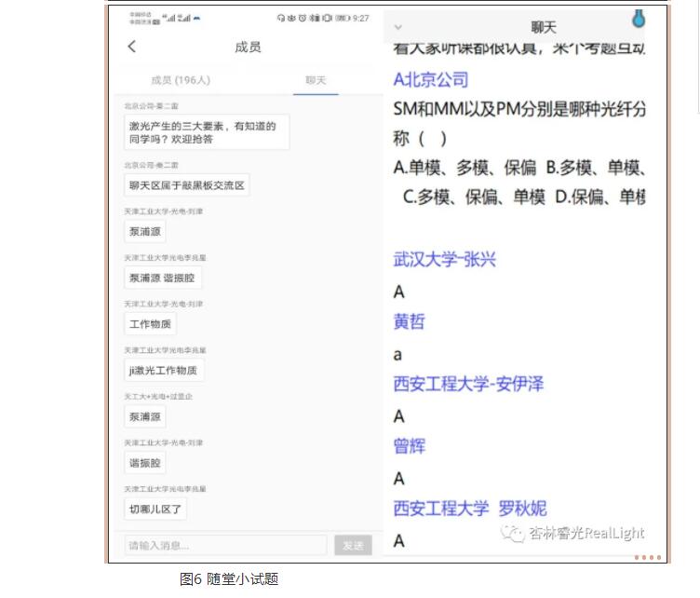Tap the back arrow beside 成员 title
The image size is (700, 598).
[131, 48]
